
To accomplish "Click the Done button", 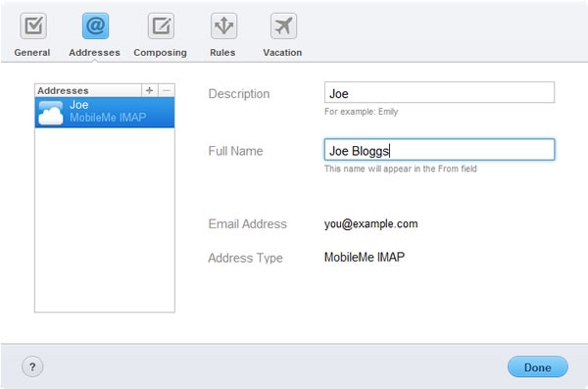I will (538, 366).
